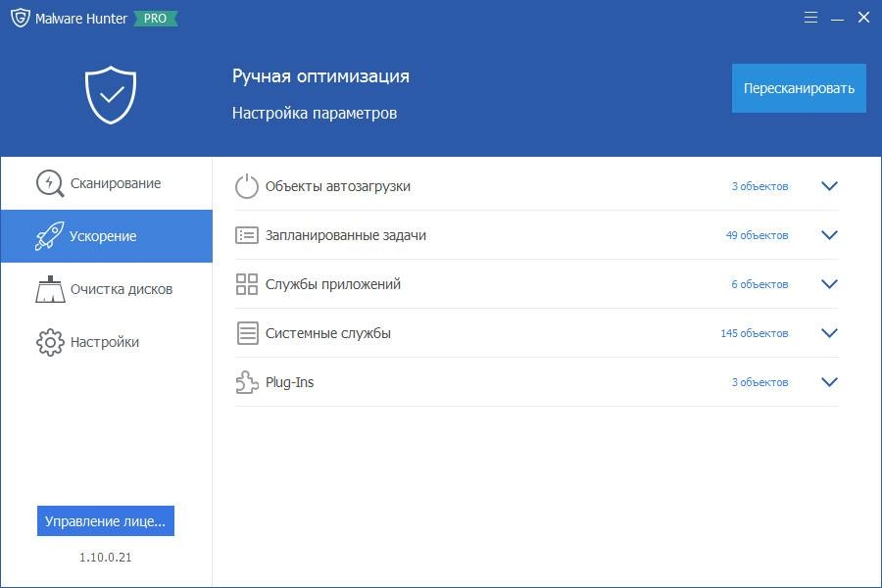Click the 6 объектов count link

pyautogui.click(x=759, y=284)
